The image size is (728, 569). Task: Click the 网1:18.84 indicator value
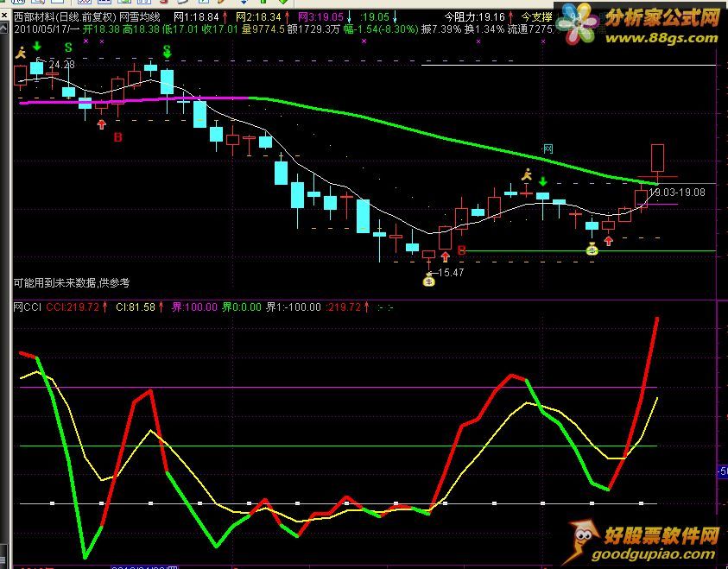point(196,17)
